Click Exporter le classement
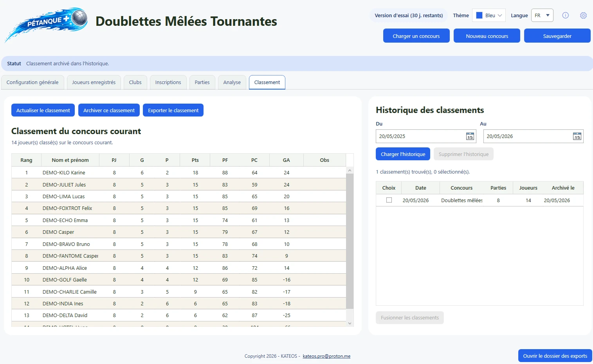Screen dimensions: 593x364 tap(173, 110)
